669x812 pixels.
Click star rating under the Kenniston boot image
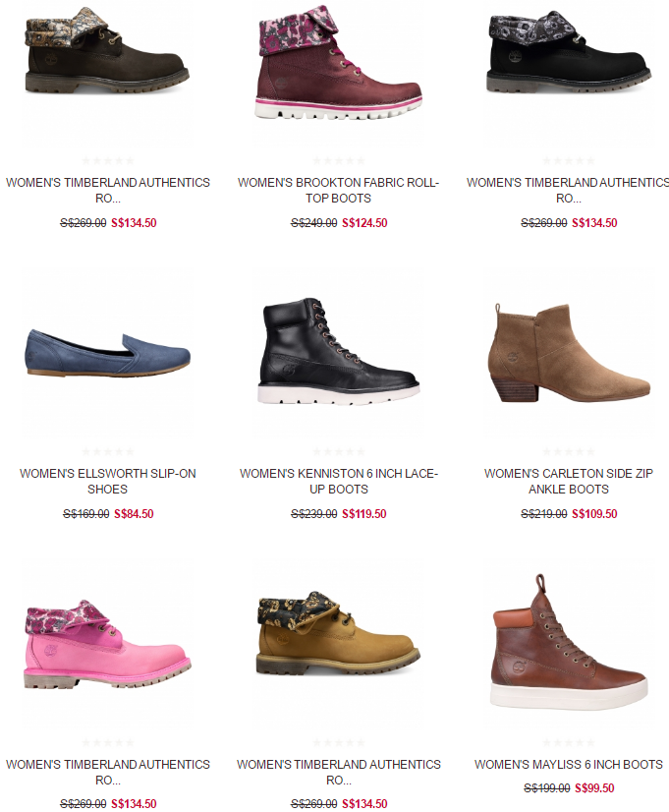coord(338,451)
